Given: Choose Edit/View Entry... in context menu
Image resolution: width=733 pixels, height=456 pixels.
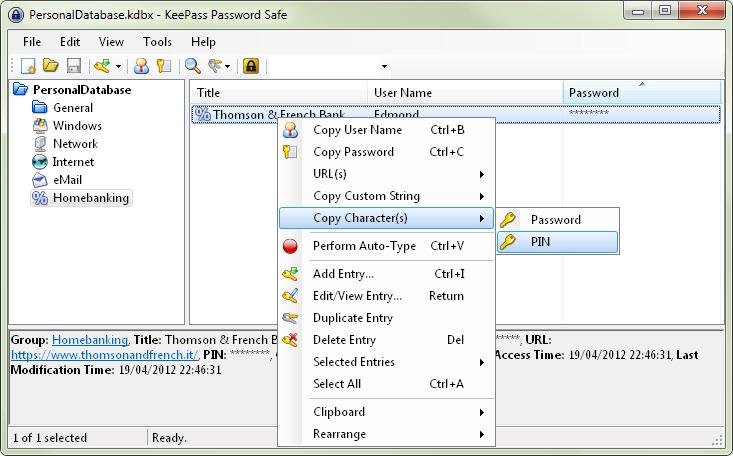Looking at the screenshot, I should 386,296.
